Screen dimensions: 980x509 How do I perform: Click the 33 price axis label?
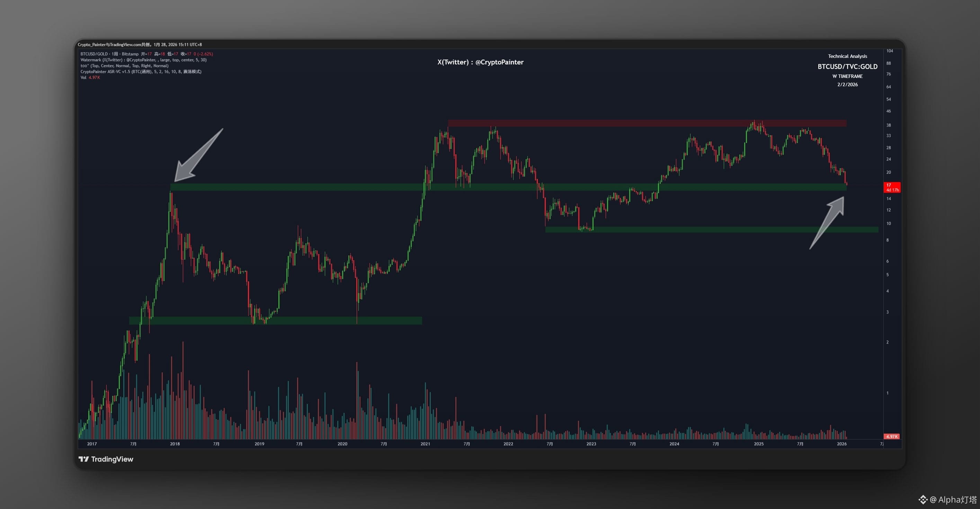pos(889,136)
